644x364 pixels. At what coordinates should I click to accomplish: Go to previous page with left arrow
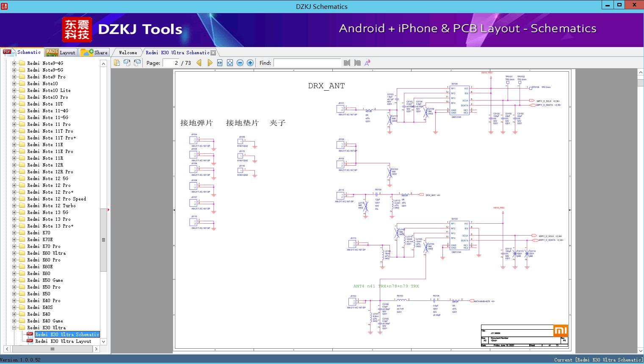click(199, 63)
